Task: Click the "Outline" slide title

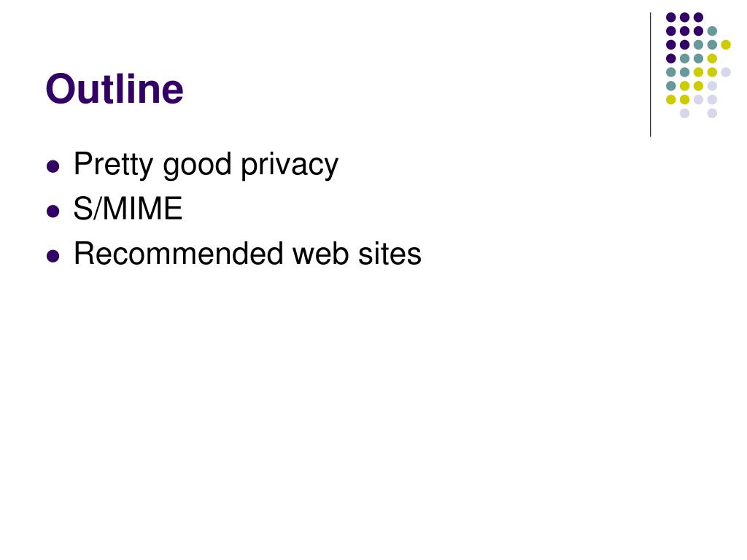Action: (115, 88)
